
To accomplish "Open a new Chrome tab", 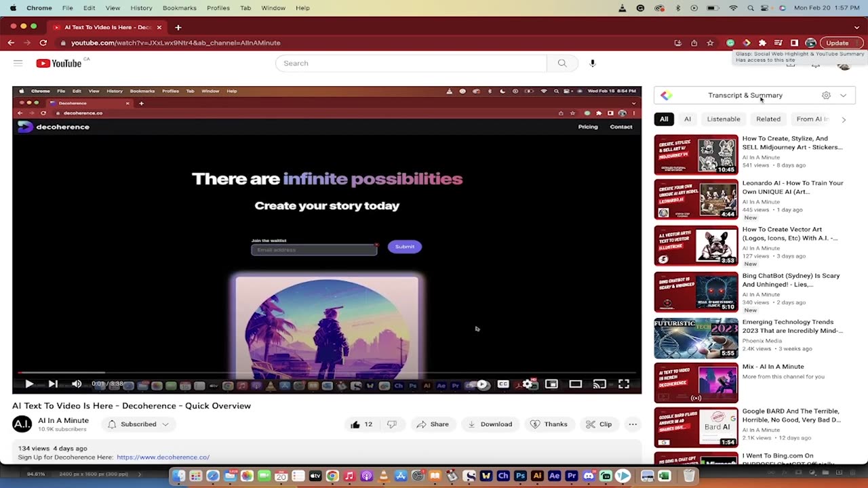I will click(178, 27).
